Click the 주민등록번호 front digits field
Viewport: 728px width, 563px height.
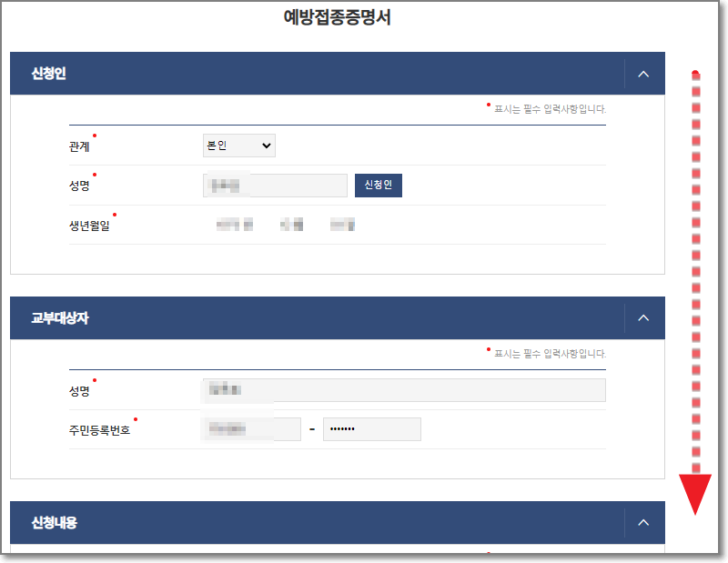pyautogui.click(x=252, y=429)
